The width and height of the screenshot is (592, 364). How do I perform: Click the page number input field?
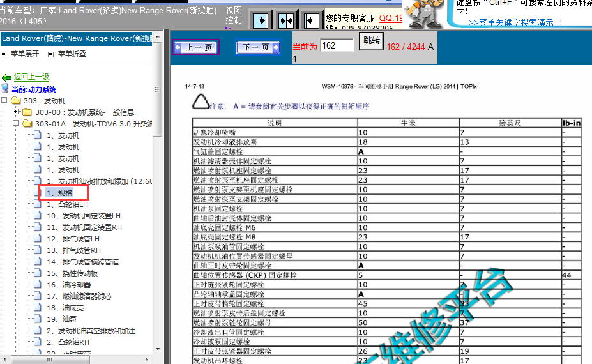tap(337, 46)
